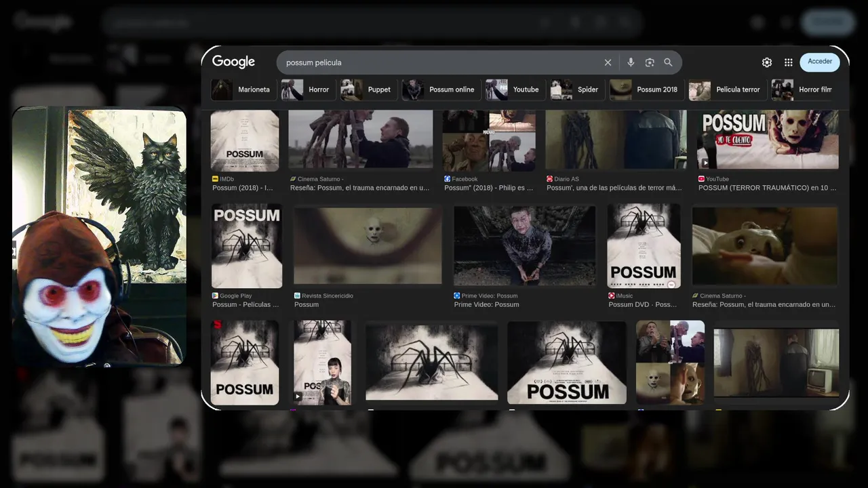This screenshot has width=868, height=488.
Task: Select the Marioneta filter chip
Action: pyautogui.click(x=243, y=89)
